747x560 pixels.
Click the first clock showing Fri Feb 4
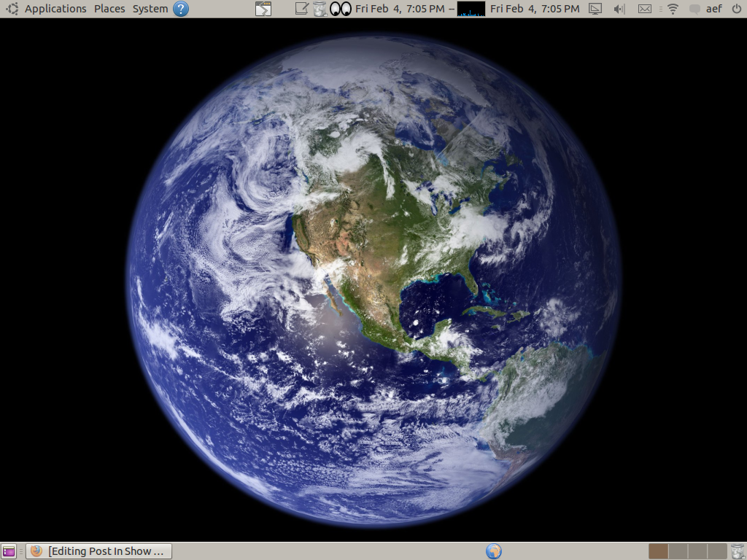pyautogui.click(x=400, y=9)
